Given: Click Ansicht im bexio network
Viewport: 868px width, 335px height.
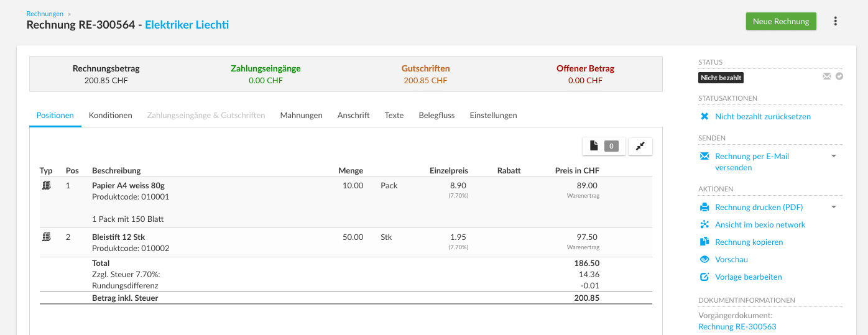Looking at the screenshot, I should [760, 224].
